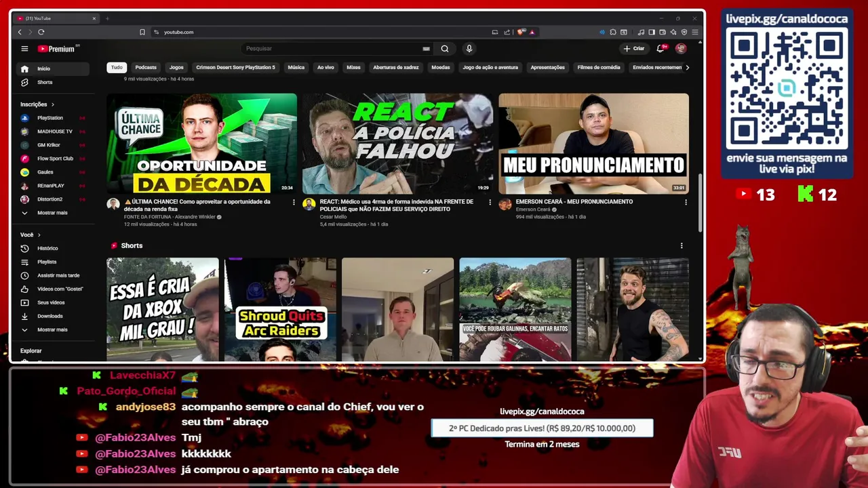The width and height of the screenshot is (868, 488).
Task: Open a new browser tab with plus
Action: [x=107, y=18]
